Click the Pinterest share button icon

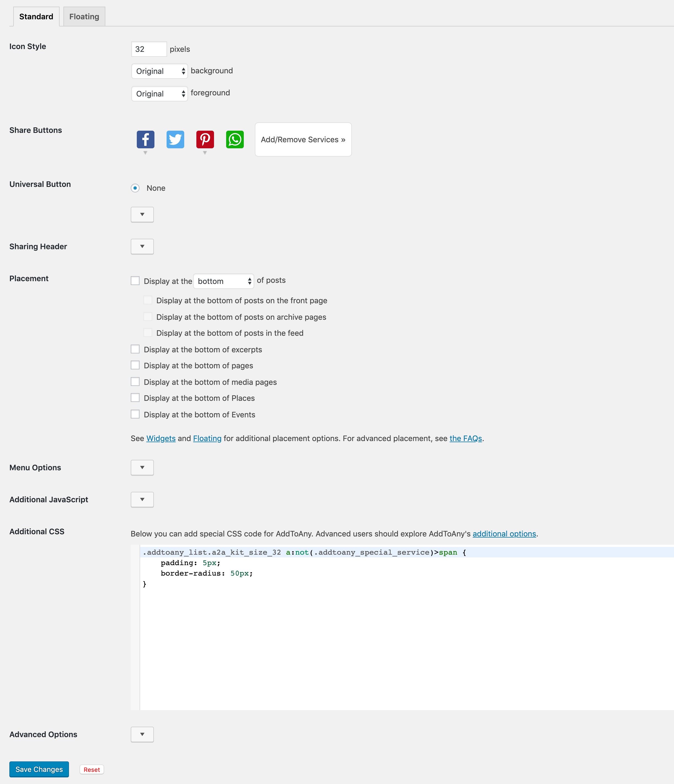[205, 139]
